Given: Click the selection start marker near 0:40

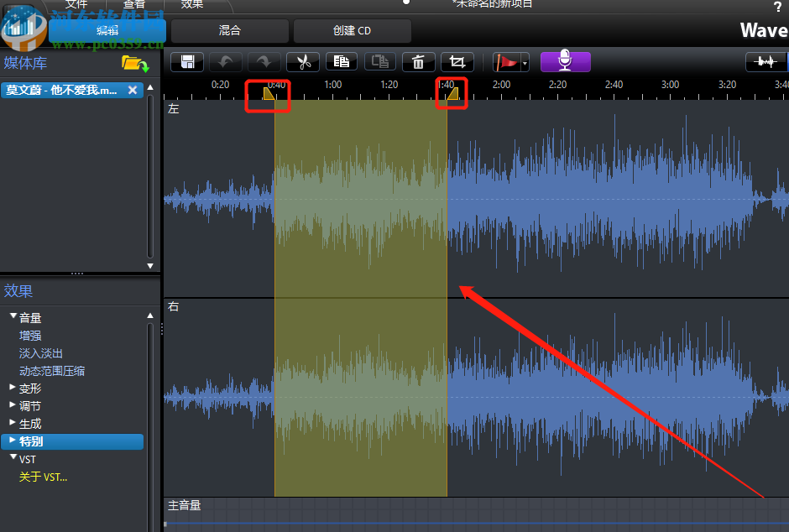Looking at the screenshot, I should click(269, 93).
